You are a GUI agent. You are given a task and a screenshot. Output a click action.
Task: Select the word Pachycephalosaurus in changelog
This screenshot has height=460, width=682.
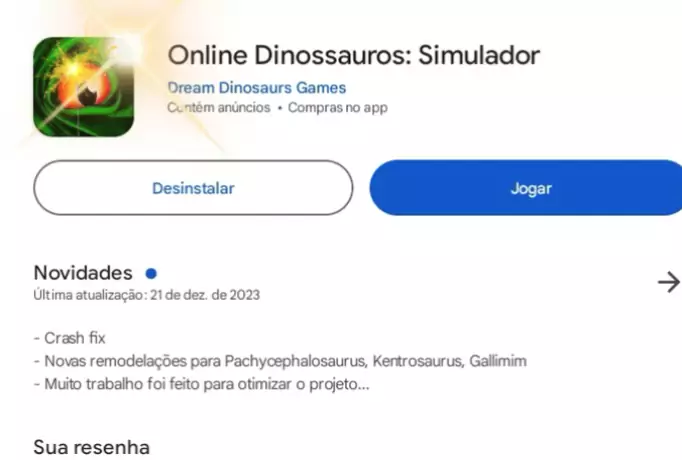tap(296, 361)
